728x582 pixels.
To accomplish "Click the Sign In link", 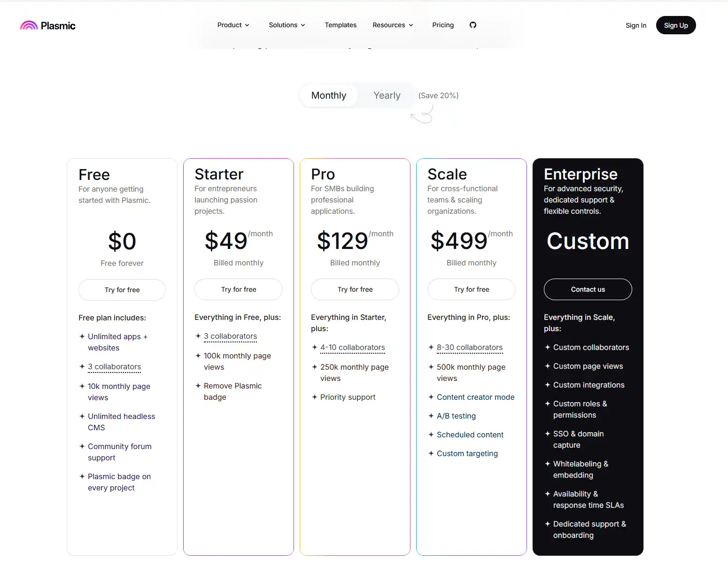I will tap(636, 25).
